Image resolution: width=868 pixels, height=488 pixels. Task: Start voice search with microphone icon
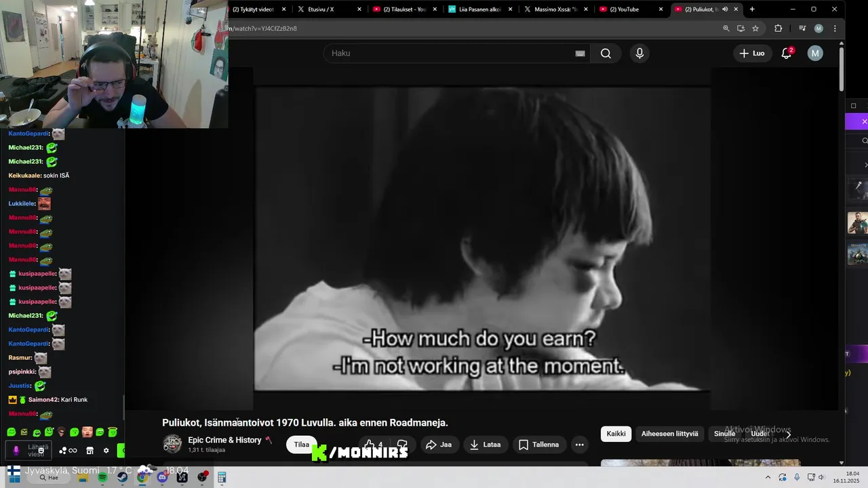pyautogui.click(x=639, y=54)
